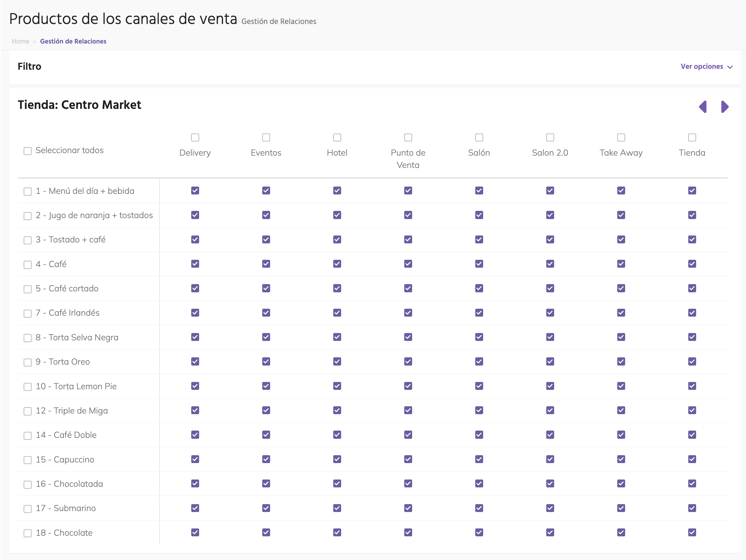Viewport: 746px width, 560px height.
Task: Select row 4 - Café checkbox
Action: [x=27, y=265]
